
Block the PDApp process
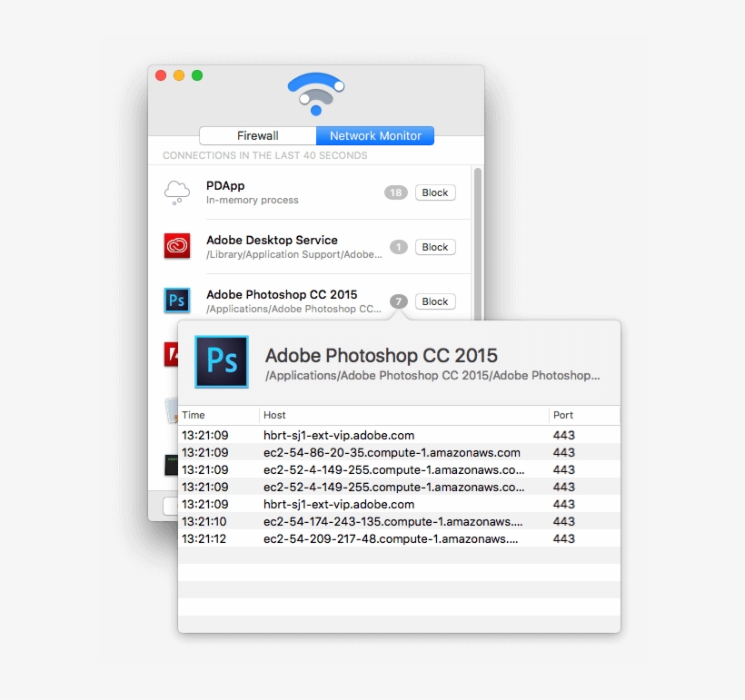coord(434,192)
